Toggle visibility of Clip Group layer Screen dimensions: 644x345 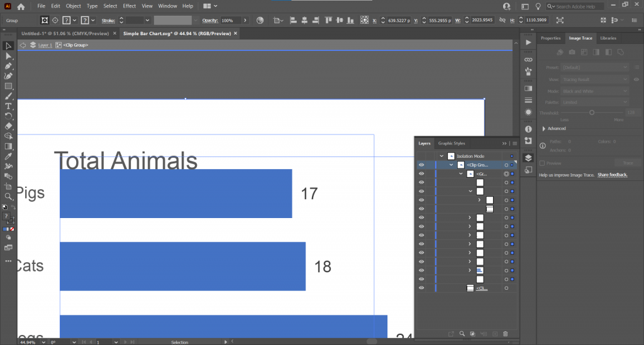(421, 165)
